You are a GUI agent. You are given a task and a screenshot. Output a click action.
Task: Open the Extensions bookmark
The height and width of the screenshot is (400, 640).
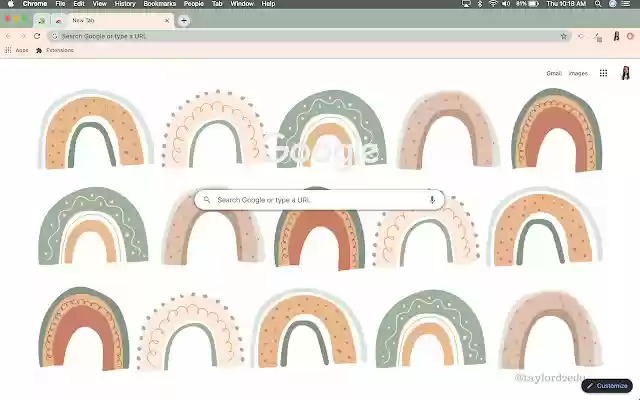pos(55,50)
